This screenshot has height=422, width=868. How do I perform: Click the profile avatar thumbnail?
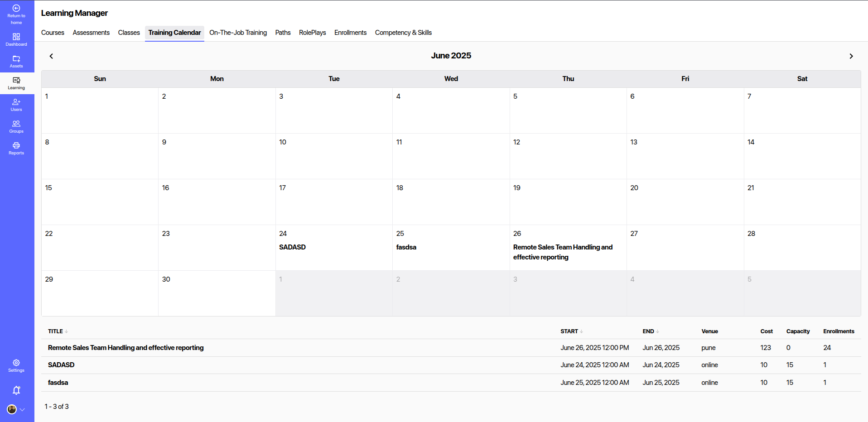pos(12,409)
